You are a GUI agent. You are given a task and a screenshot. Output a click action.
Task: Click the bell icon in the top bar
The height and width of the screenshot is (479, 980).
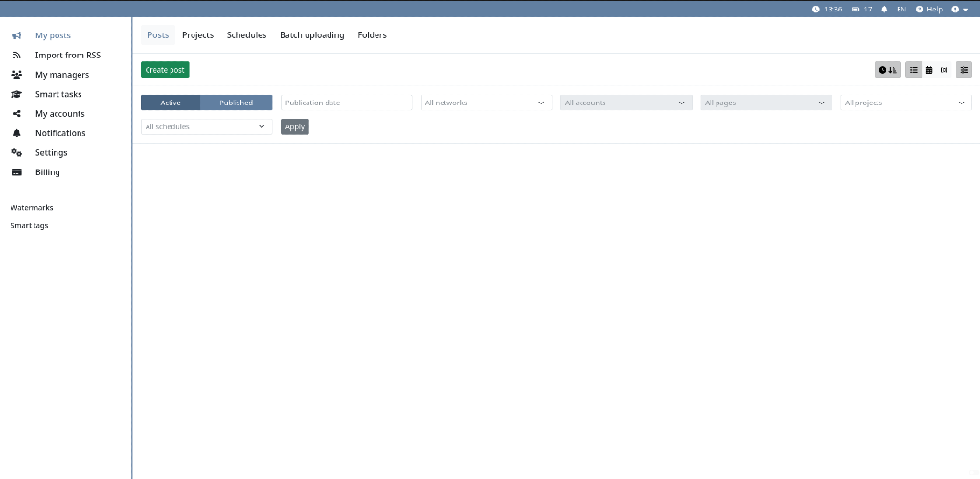[x=884, y=10]
